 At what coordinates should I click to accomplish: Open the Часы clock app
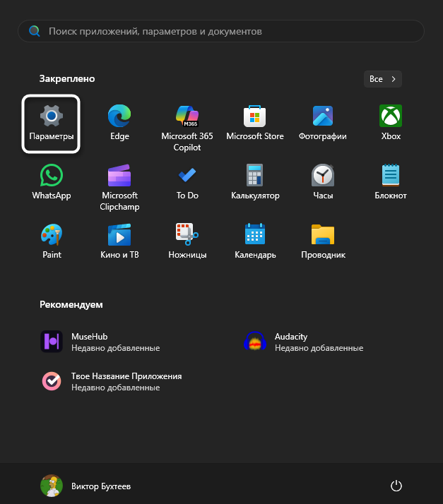click(x=323, y=184)
